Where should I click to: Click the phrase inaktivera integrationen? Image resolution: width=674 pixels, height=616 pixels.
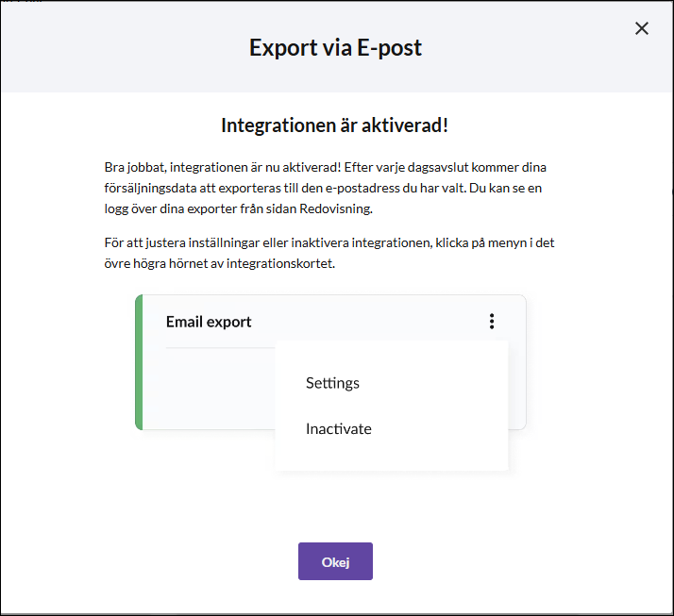click(x=361, y=242)
